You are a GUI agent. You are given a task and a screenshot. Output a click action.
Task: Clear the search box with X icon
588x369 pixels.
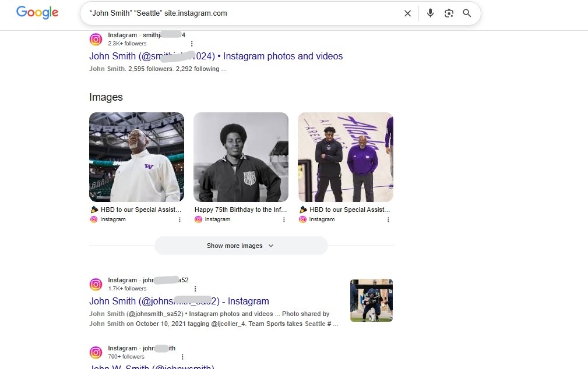[408, 13]
